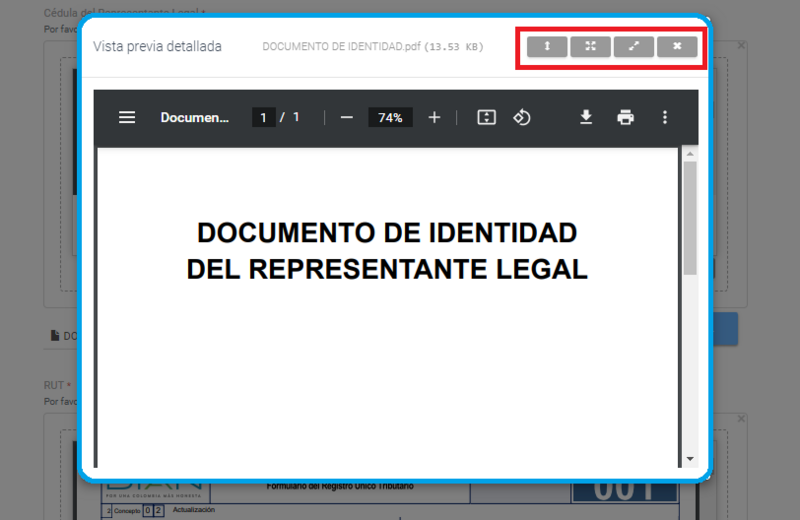Print the PDF document
Image resolution: width=800 pixels, height=520 pixels.
(x=626, y=117)
